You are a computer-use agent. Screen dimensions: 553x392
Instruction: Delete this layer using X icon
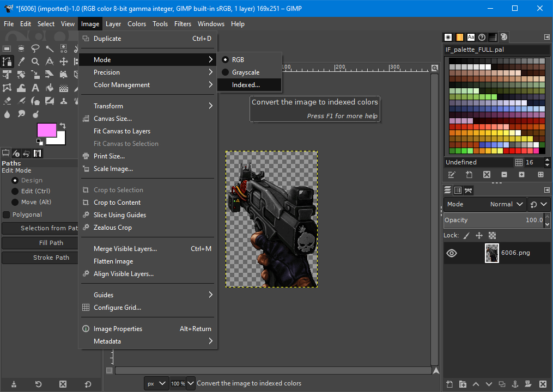point(543,384)
